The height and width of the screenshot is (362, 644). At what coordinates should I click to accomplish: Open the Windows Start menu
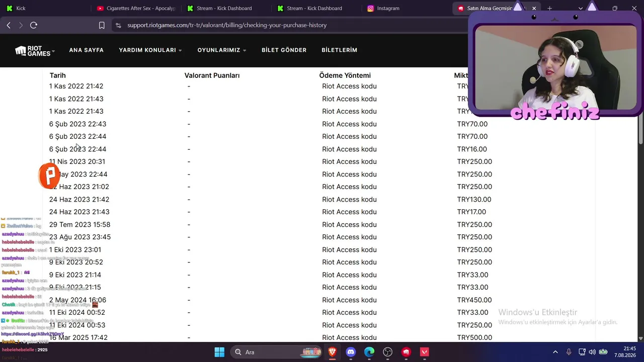219,352
